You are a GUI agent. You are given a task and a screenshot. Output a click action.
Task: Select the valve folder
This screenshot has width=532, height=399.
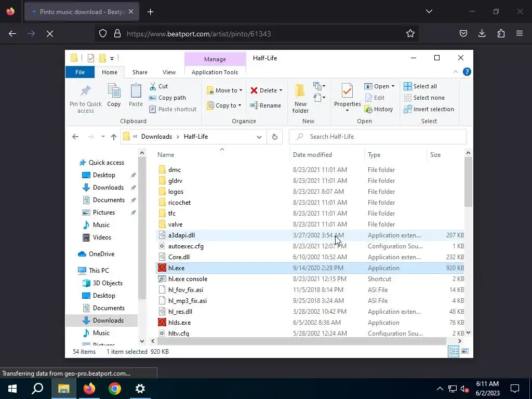175,224
